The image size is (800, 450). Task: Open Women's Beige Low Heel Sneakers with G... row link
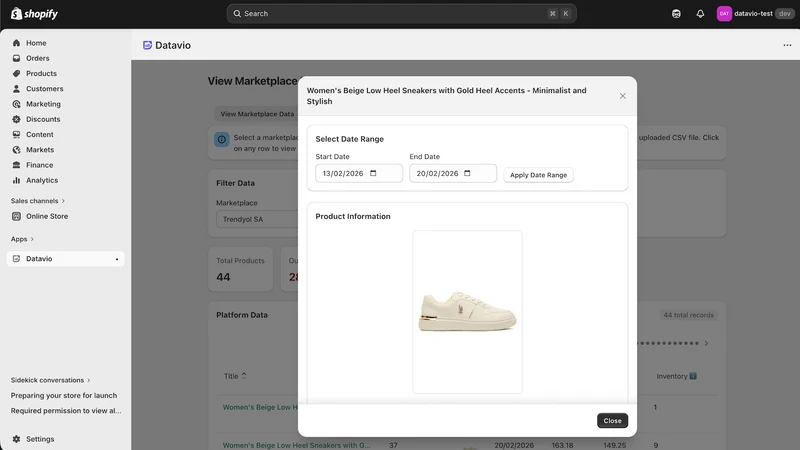(296, 445)
